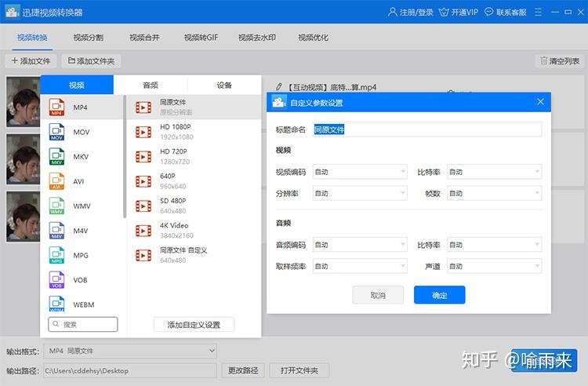Image resolution: width=588 pixels, height=386 pixels.
Task: Confirm with the 确定 button
Action: pyautogui.click(x=440, y=295)
